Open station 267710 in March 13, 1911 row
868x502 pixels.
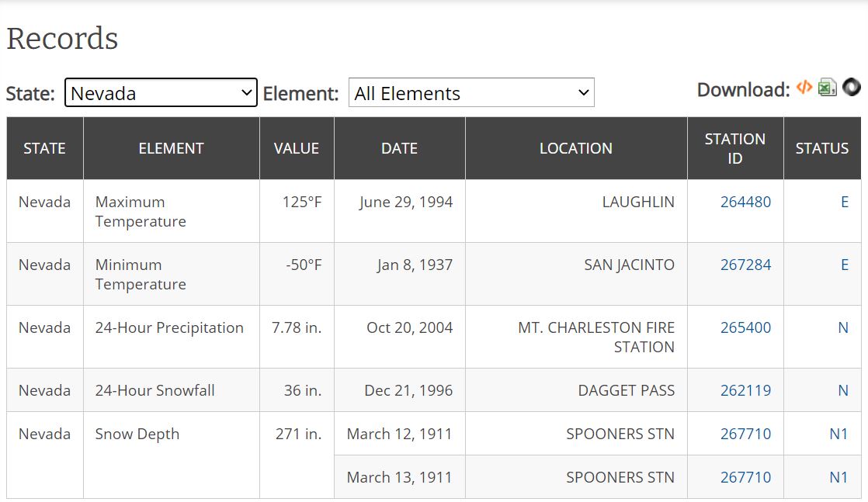[745, 477]
